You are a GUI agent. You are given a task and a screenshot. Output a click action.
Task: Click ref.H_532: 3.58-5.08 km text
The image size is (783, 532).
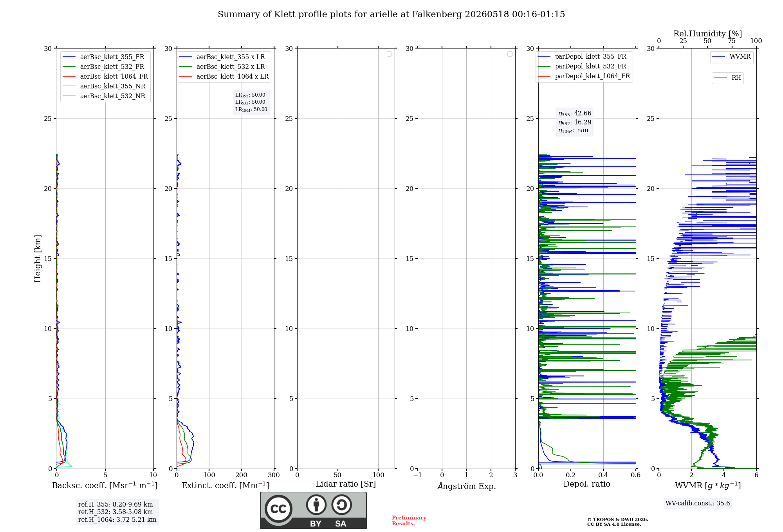tap(115, 512)
